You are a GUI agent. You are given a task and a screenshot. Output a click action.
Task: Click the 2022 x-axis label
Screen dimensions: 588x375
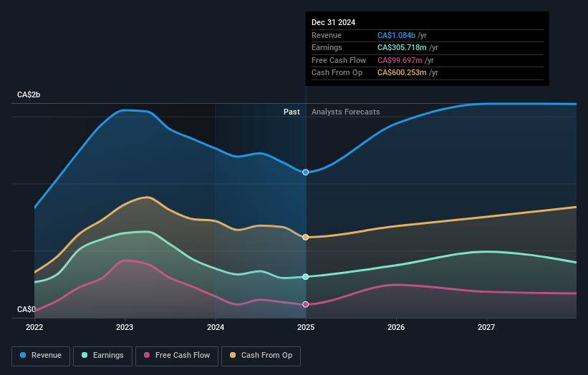[x=34, y=328]
